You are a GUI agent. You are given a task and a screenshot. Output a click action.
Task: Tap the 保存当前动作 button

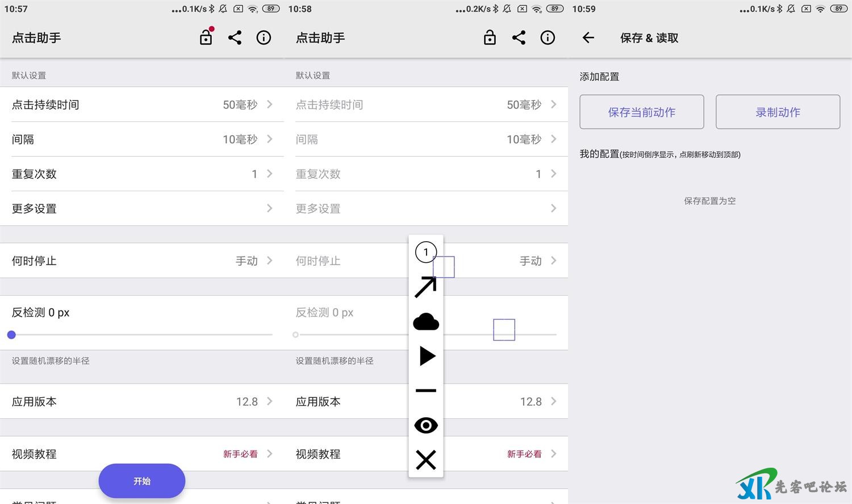point(641,112)
